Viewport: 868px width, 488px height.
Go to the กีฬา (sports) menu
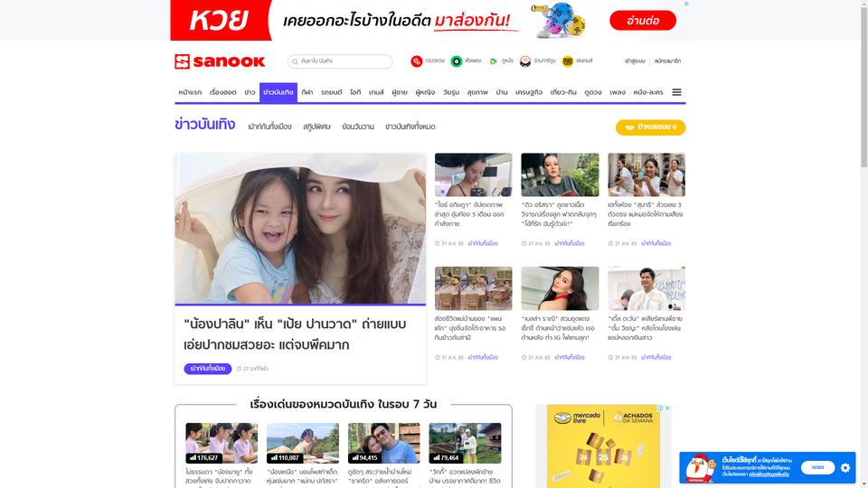307,92
